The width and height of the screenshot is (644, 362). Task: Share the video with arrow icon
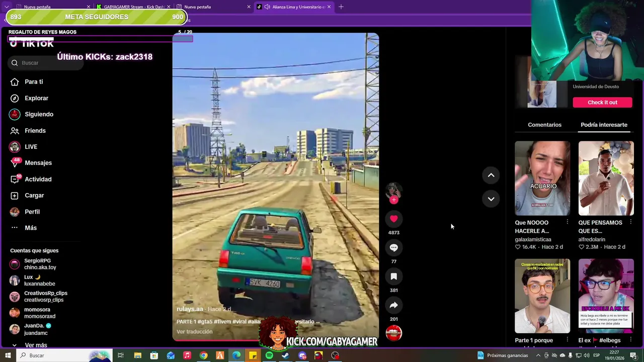pos(393,305)
